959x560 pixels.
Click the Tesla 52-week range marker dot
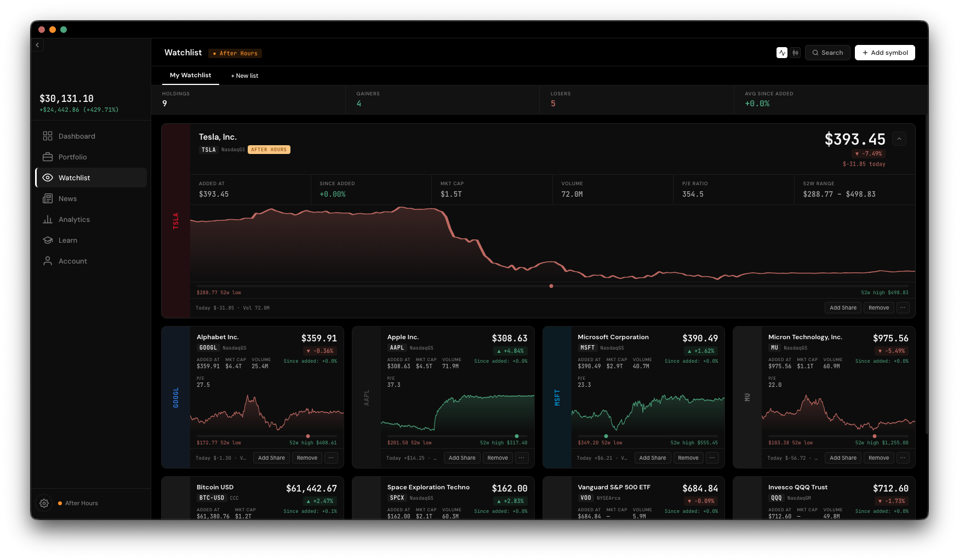point(551,286)
